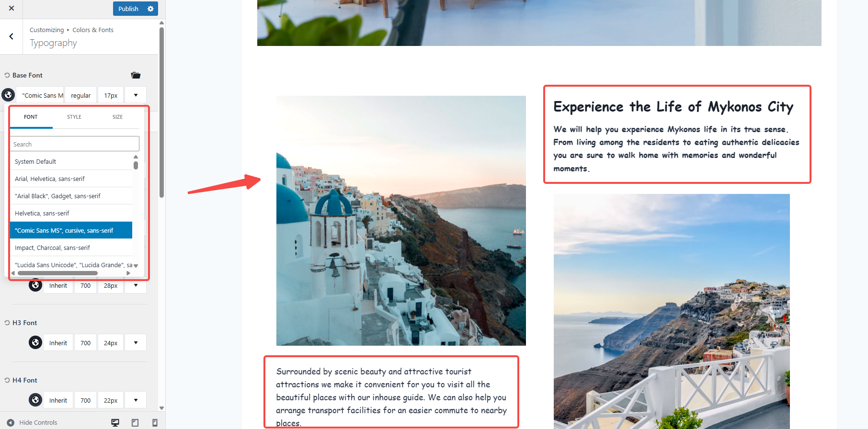
Task: Expand the H4 Font dropdown arrow
Action: 136,400
